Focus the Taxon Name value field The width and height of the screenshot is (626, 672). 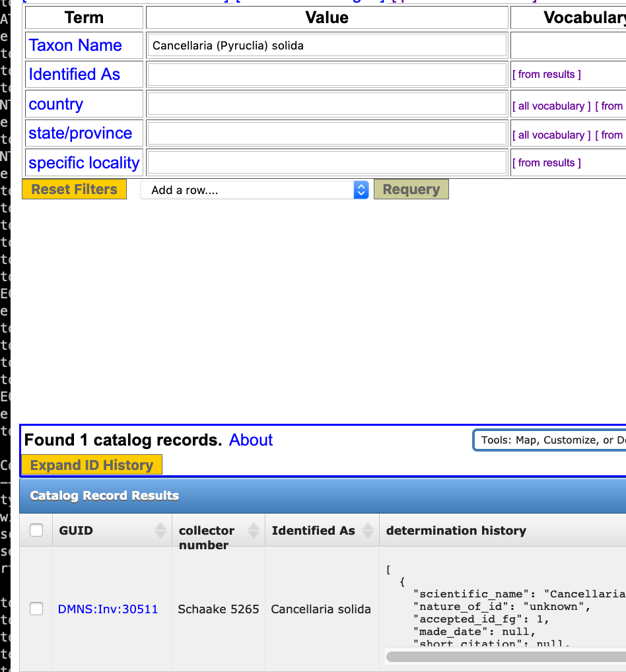coord(327,45)
